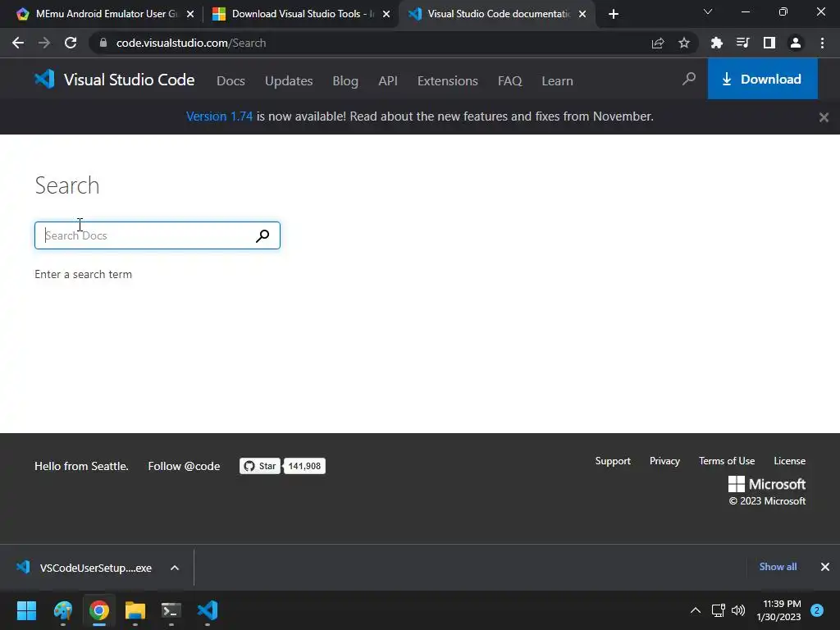Open the API section
840x630 pixels.
tap(388, 81)
